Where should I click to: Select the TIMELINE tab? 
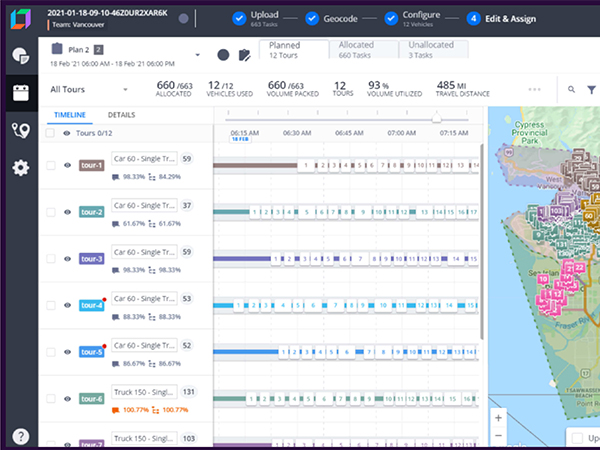coord(70,115)
